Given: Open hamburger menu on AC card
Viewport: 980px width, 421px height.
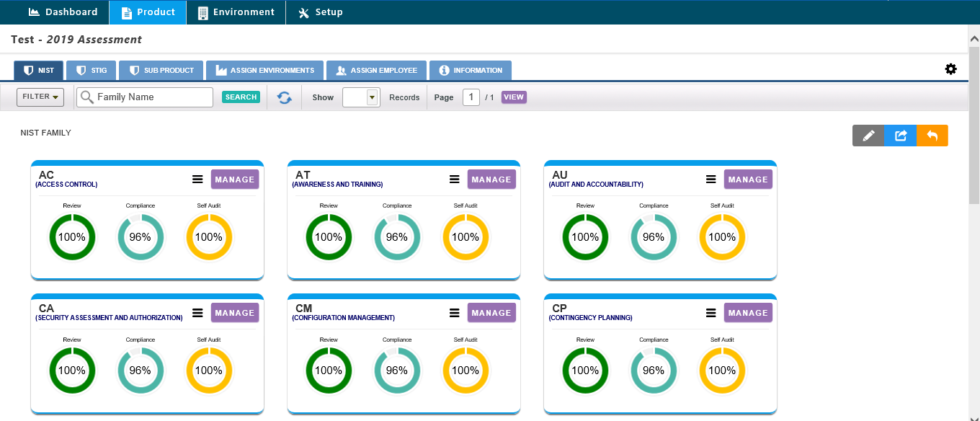Looking at the screenshot, I should pos(197,180).
